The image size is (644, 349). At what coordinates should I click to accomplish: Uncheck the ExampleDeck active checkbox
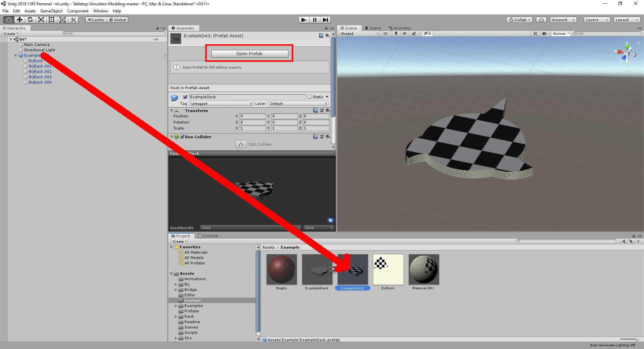(x=185, y=97)
